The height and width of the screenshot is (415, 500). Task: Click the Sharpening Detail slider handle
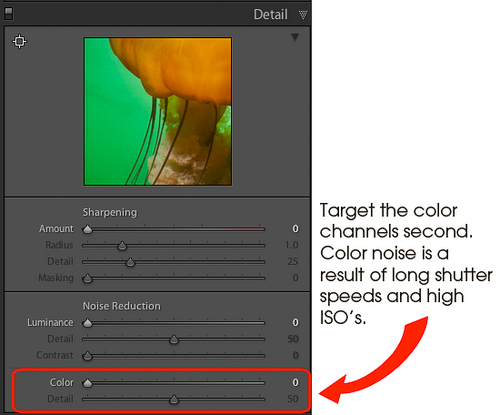click(130, 262)
